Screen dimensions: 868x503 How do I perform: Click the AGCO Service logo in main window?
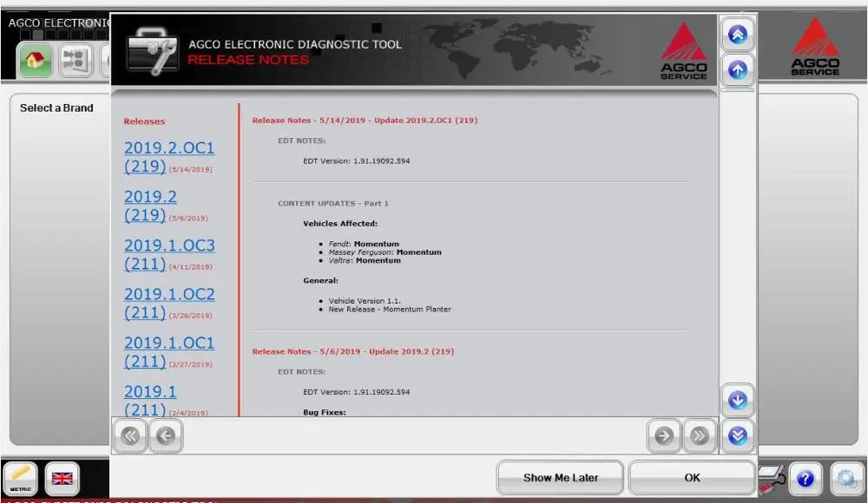click(815, 46)
